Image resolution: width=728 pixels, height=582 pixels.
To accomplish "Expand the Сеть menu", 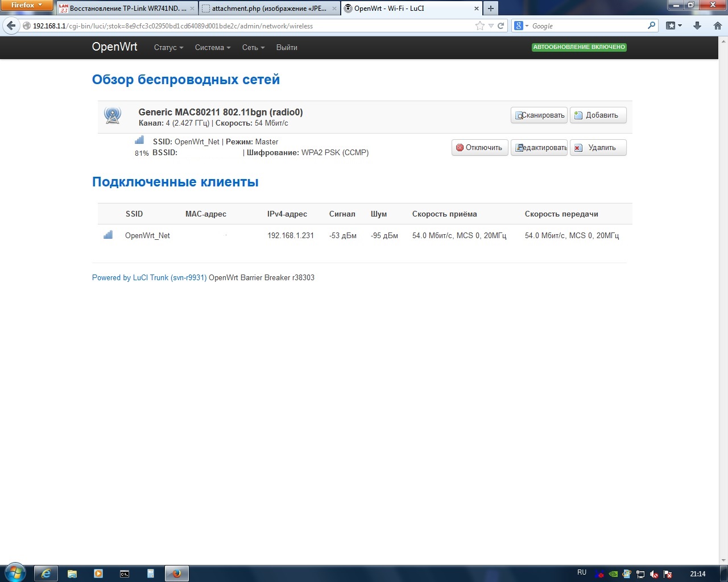I will pos(253,48).
